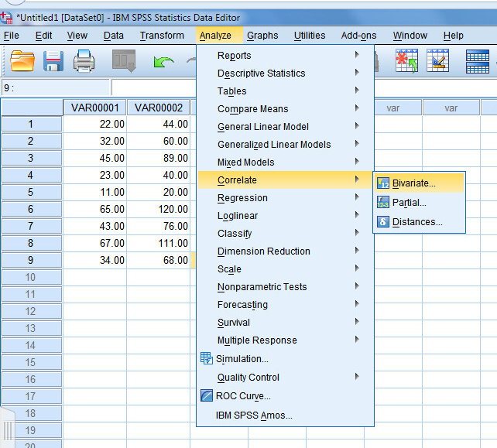This screenshot has height=448, width=497.
Task: Click the cell value editor field
Action: pyautogui.click(x=154, y=87)
